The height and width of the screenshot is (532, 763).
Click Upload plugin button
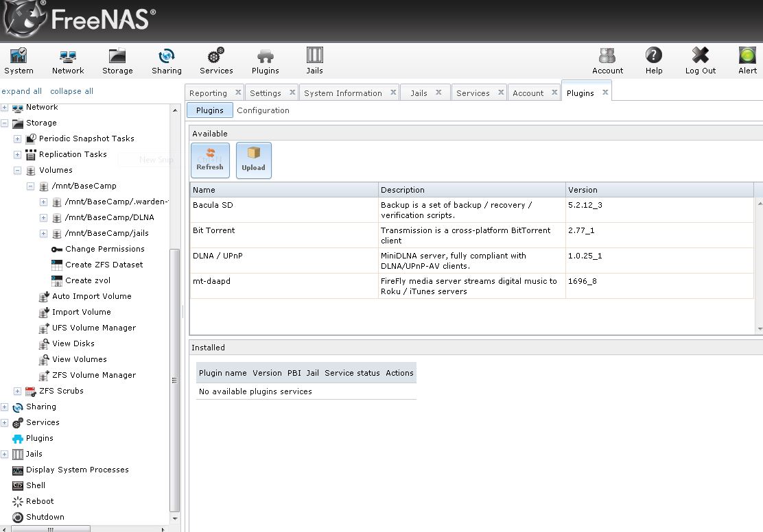coord(253,160)
